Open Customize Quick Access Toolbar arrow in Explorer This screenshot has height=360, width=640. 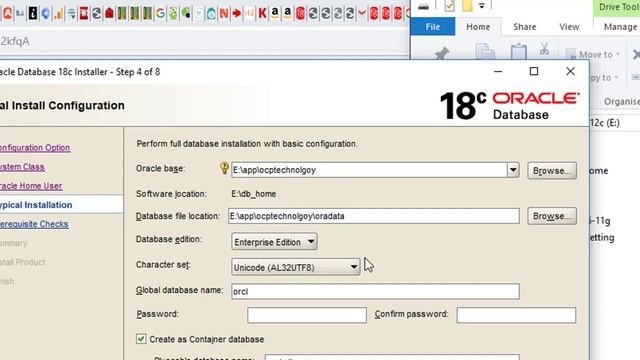coord(482,6)
